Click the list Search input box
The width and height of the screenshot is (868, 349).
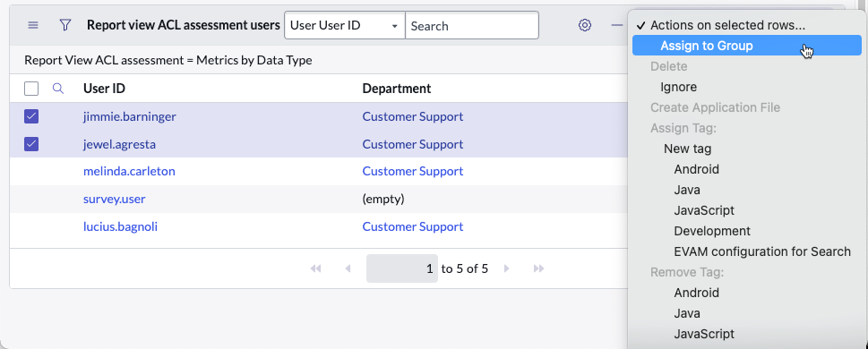472,25
